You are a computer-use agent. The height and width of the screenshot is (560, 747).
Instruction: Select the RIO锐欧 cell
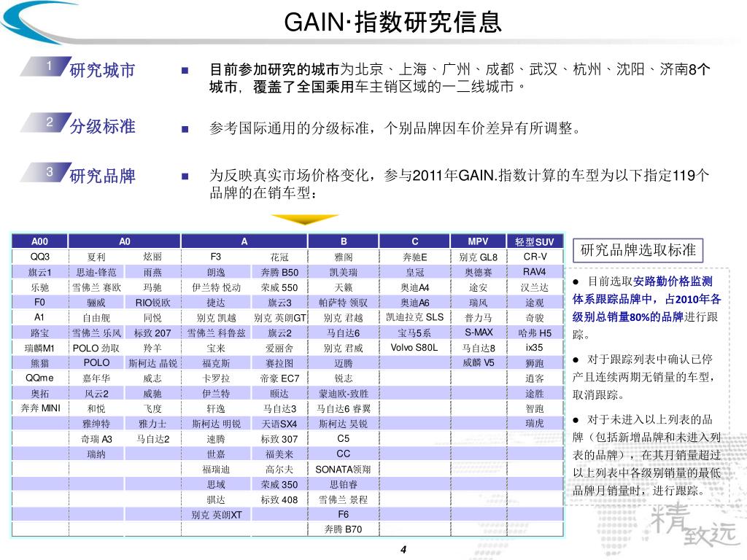click(152, 303)
